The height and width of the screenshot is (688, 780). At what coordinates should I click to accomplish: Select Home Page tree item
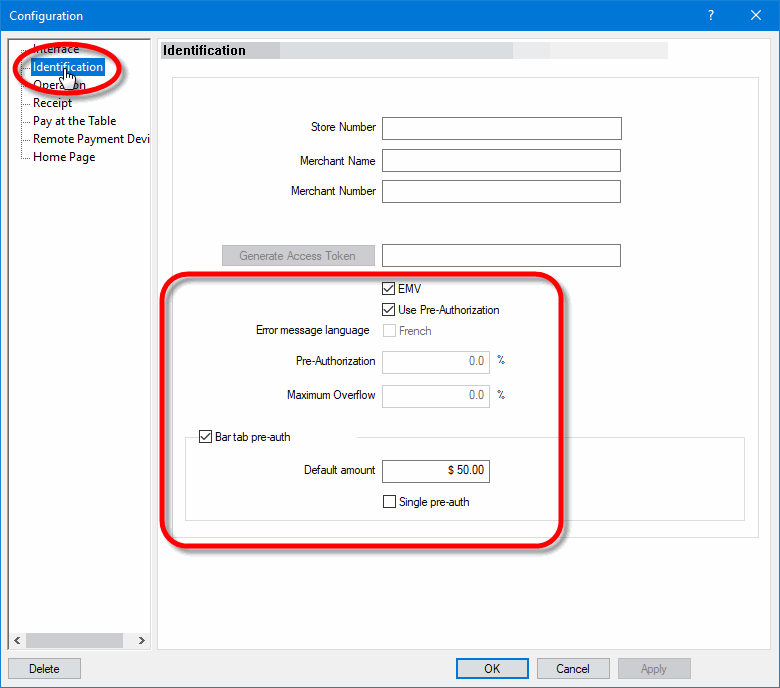tap(64, 157)
